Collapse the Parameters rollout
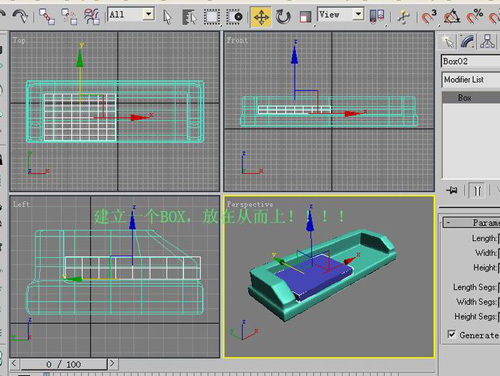Screen dimensions: 500x376 [x=471, y=222]
